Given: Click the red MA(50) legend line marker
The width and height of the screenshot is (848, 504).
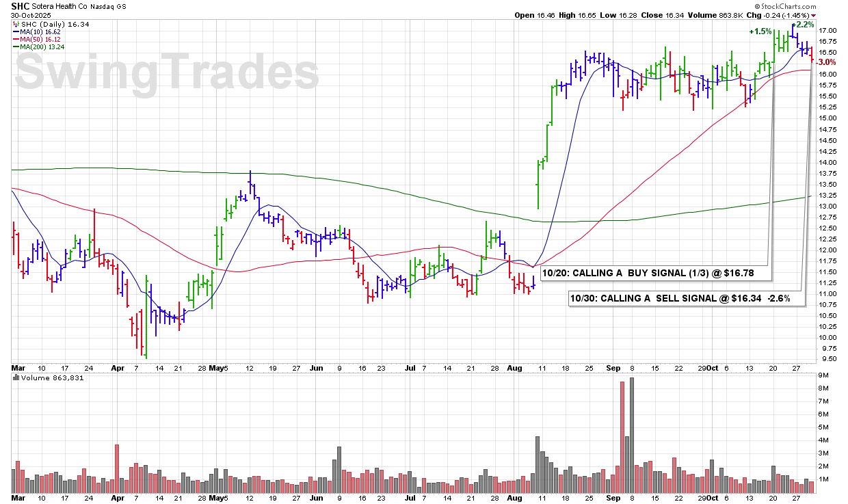Looking at the screenshot, I should point(15,39).
